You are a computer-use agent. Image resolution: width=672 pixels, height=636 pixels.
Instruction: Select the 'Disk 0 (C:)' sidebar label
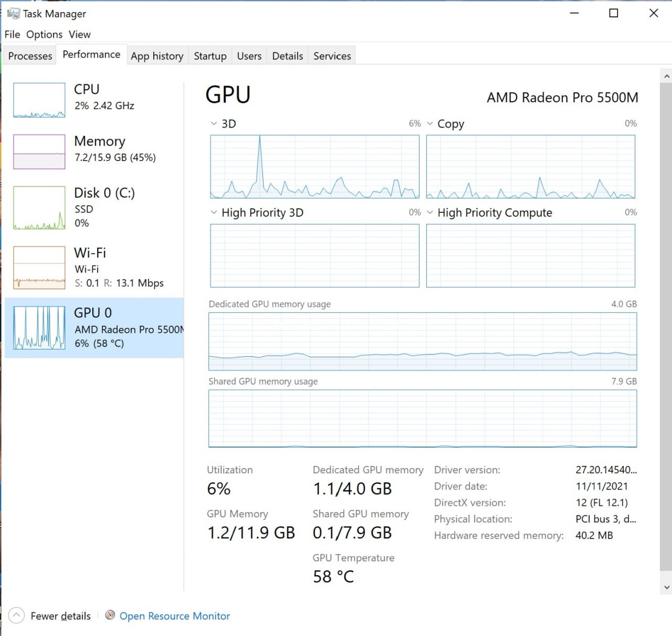click(104, 193)
